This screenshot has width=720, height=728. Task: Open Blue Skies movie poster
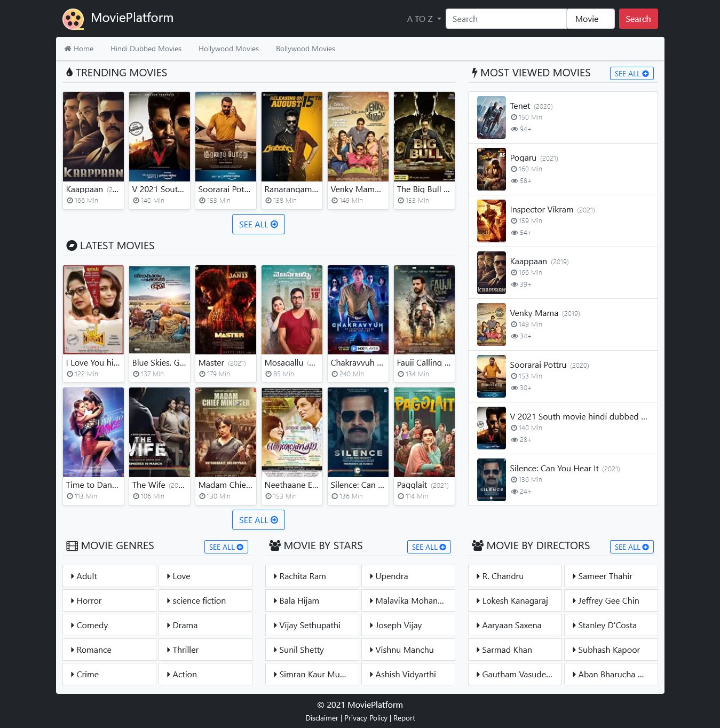[160, 310]
